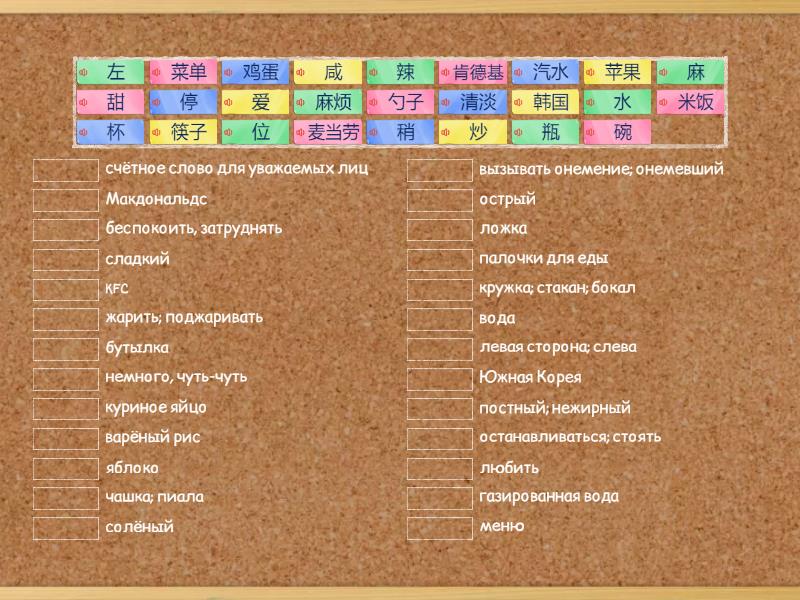This screenshot has width=800, height=600.
Task: Play audio for the 韩国 tile
Action: (518, 103)
